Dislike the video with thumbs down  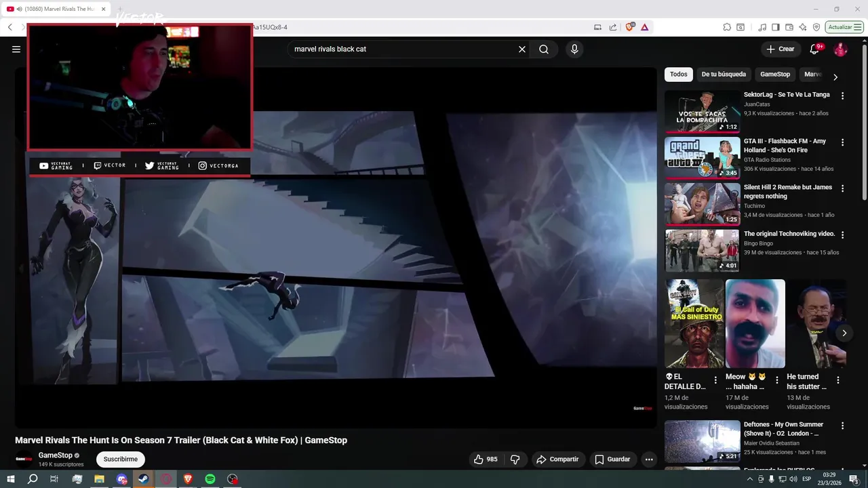tap(515, 460)
